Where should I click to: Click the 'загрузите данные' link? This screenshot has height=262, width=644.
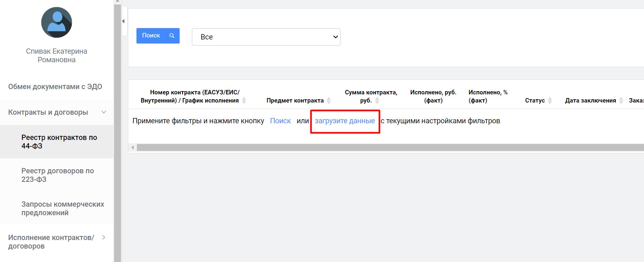tap(345, 121)
